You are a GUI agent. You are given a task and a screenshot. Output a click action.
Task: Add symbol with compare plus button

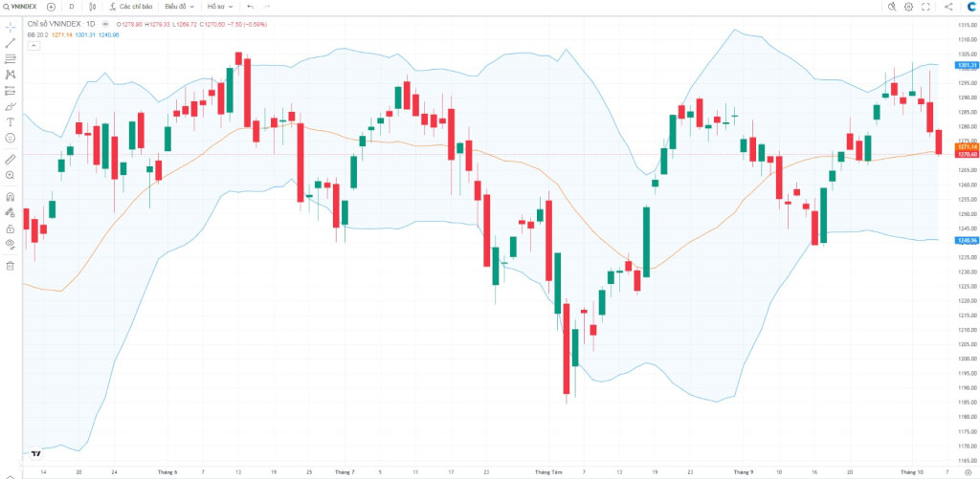click(x=52, y=7)
